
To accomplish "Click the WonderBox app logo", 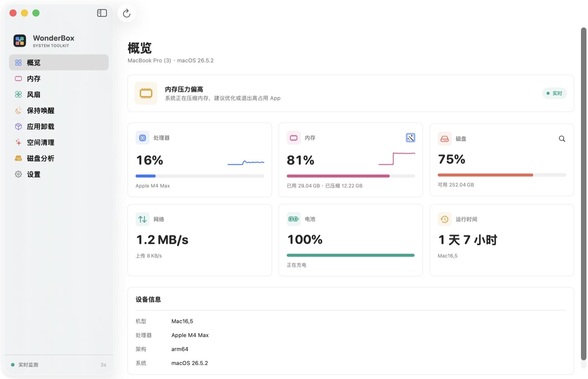I will (20, 40).
